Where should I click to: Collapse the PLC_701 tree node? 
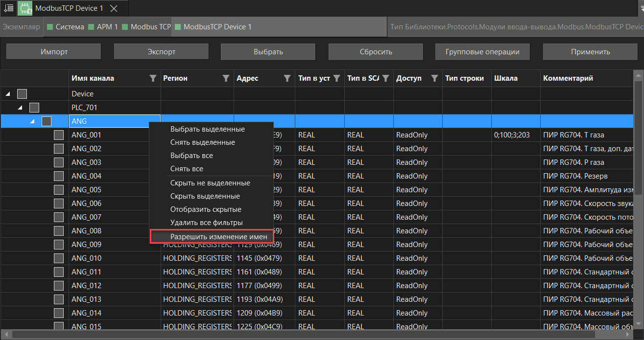(20, 108)
